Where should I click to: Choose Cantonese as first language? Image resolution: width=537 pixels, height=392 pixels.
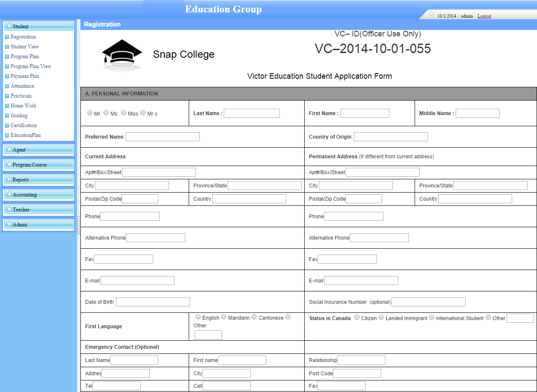point(254,317)
